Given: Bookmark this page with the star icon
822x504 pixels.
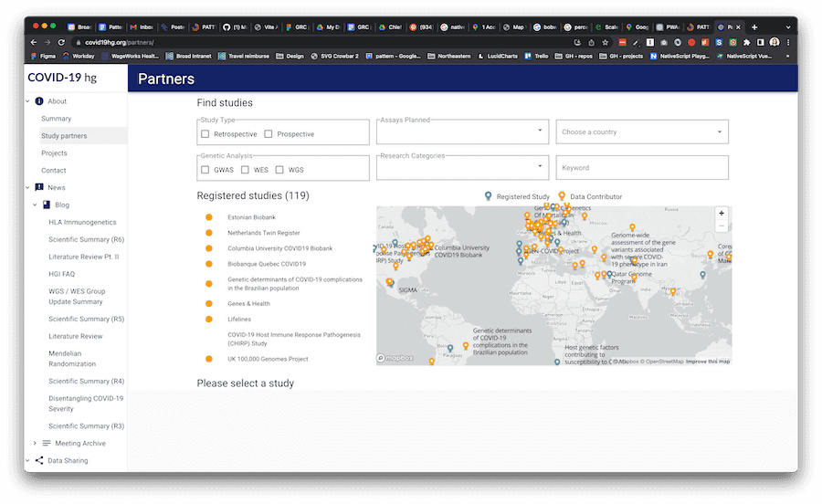Looking at the screenshot, I should (x=606, y=42).
